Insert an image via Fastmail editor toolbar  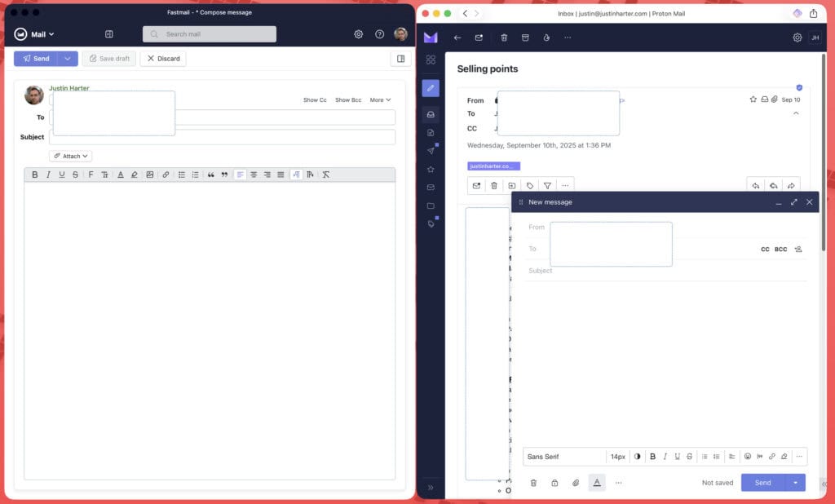tap(150, 175)
